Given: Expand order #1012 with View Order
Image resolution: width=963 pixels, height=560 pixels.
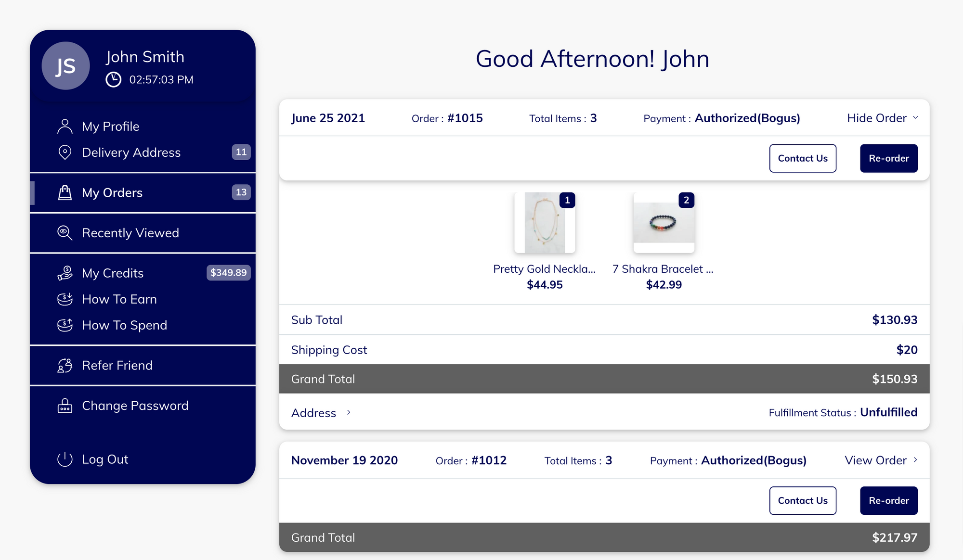Looking at the screenshot, I should (x=881, y=460).
